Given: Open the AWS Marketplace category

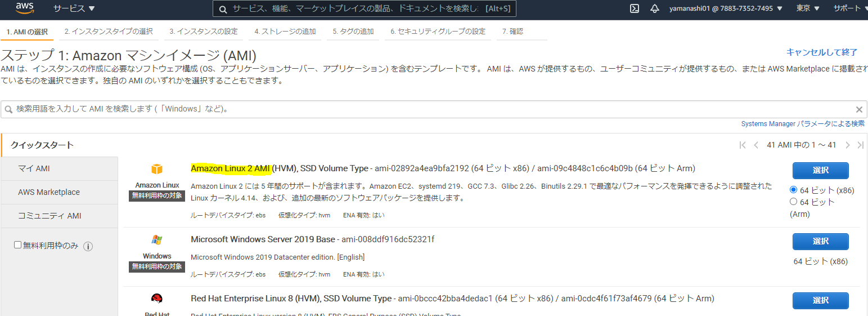Looking at the screenshot, I should (x=60, y=192).
